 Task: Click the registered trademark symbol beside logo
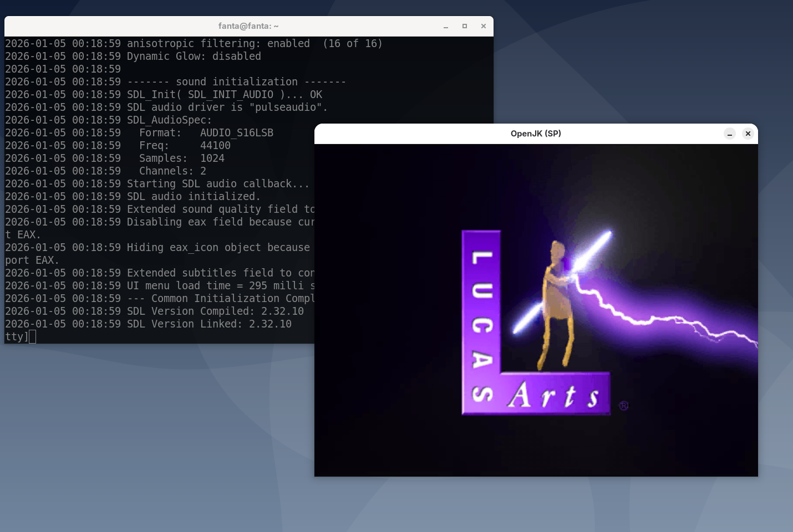pos(623,406)
